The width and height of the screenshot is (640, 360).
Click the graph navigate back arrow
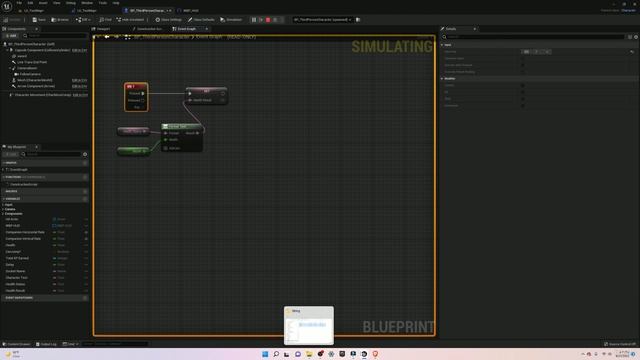[107, 37]
